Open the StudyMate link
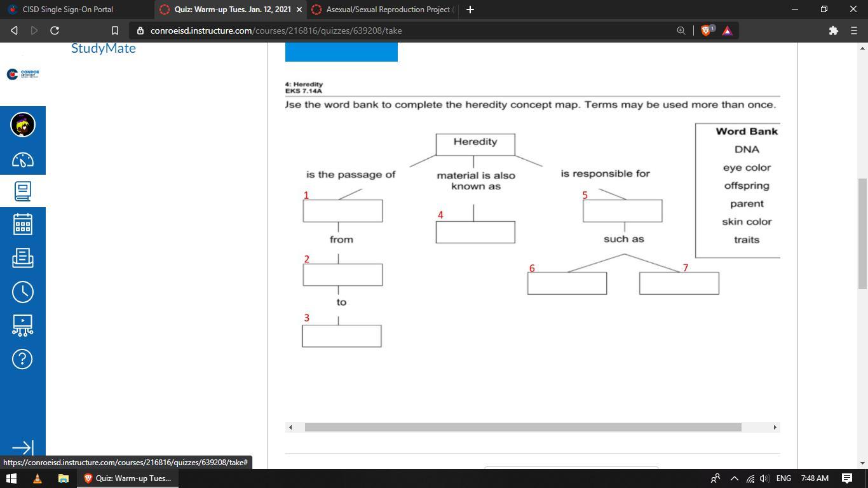 pos(104,48)
